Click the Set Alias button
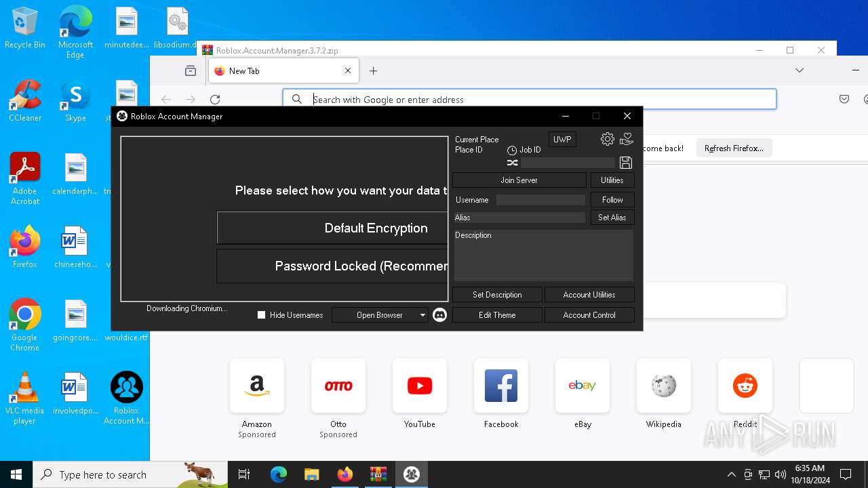 click(x=612, y=217)
